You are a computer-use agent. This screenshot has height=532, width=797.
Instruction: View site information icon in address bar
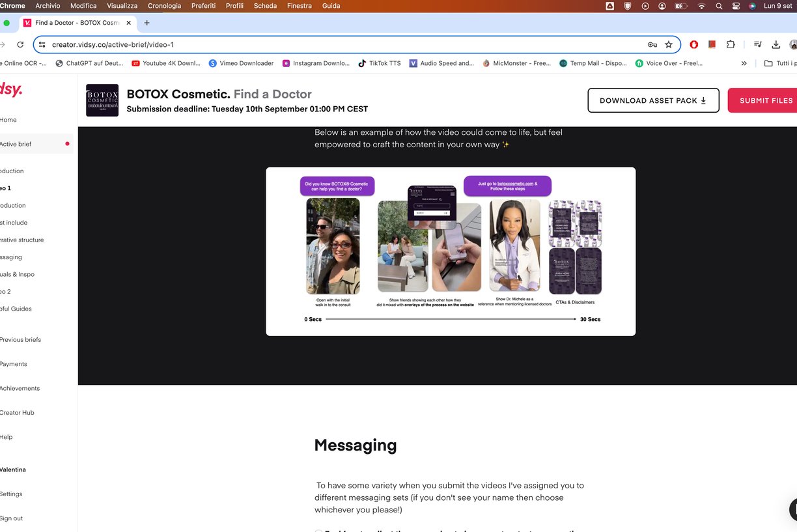pyautogui.click(x=42, y=44)
